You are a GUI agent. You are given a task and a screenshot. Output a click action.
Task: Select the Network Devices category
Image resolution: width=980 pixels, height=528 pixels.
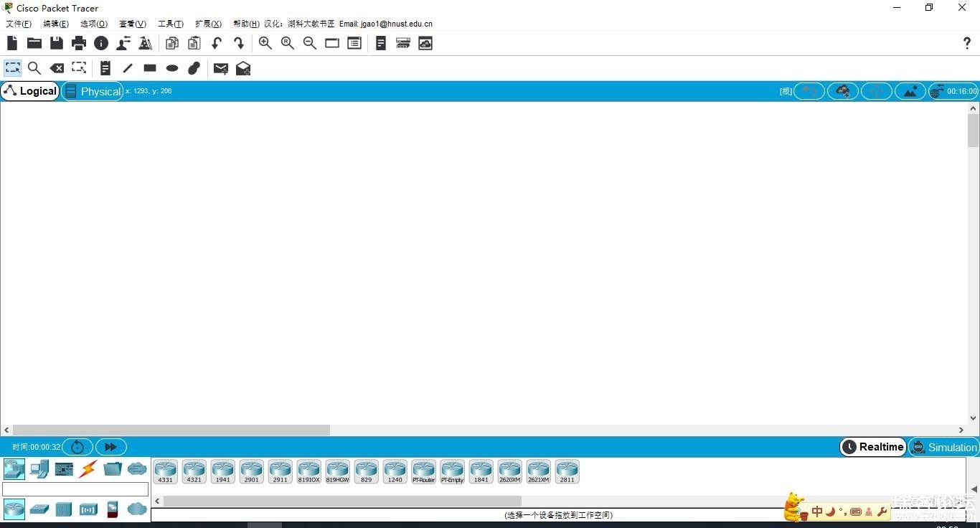14,469
